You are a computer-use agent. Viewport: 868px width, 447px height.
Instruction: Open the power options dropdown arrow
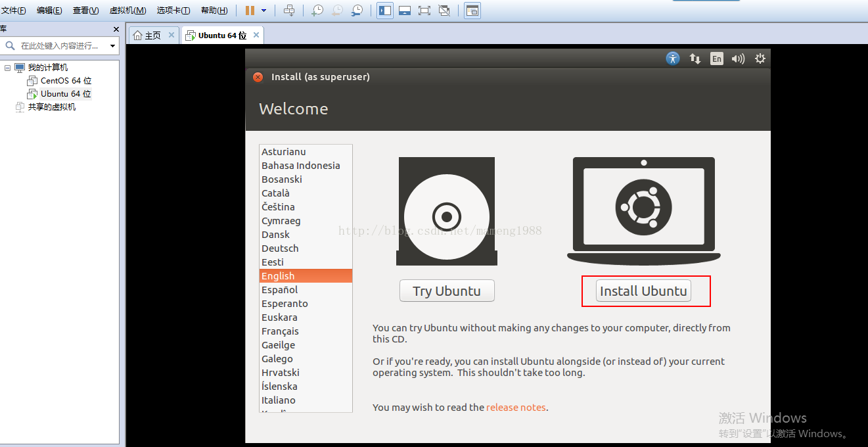[263, 11]
